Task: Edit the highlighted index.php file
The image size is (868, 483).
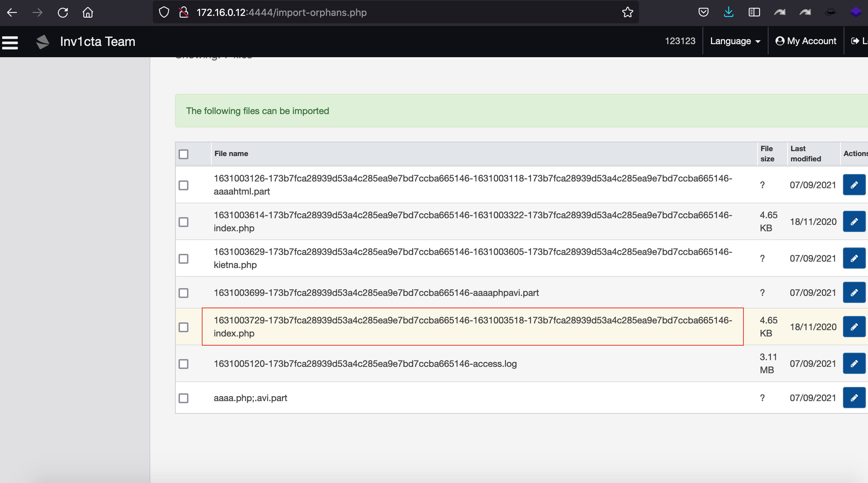Action: click(854, 327)
